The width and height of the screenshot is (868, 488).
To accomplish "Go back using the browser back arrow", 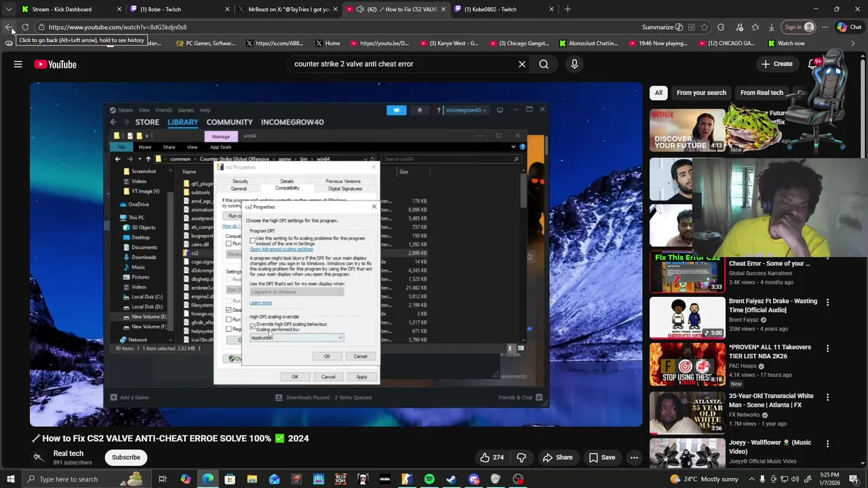I will pos(9,27).
